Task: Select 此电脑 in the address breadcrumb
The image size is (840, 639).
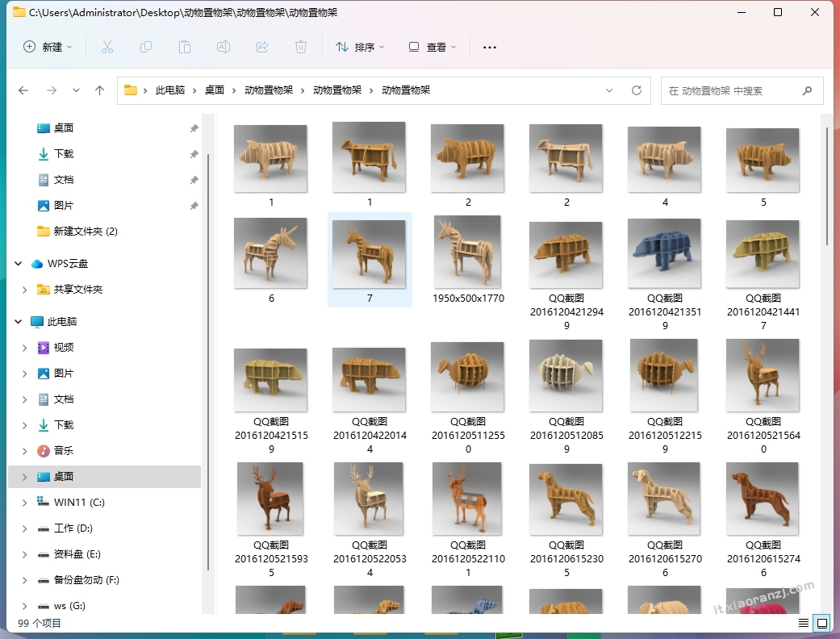Action: pyautogui.click(x=170, y=90)
